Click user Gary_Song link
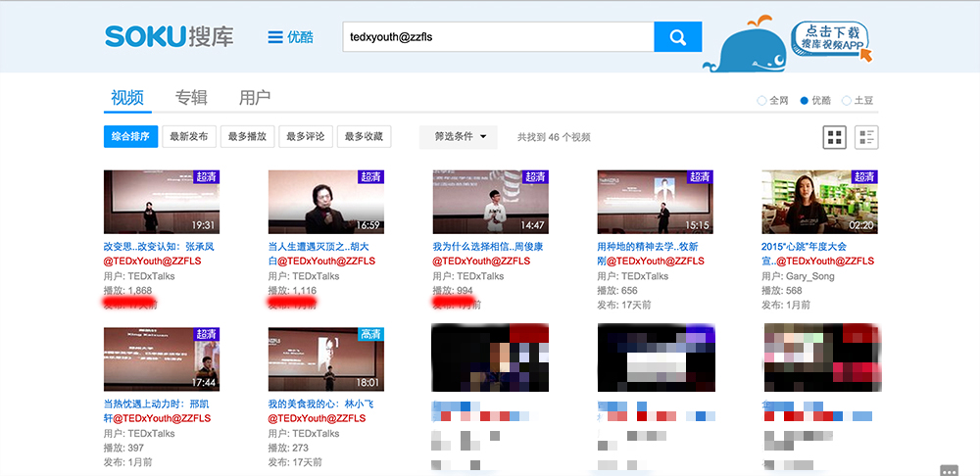980x476 pixels. 809,276
